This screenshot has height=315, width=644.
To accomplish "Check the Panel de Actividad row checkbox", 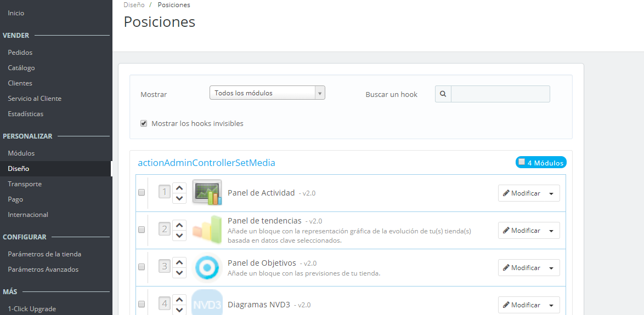I will tap(142, 193).
